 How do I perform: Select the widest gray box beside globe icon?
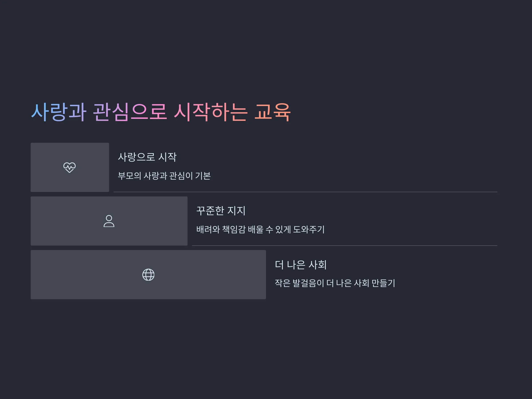click(x=148, y=275)
